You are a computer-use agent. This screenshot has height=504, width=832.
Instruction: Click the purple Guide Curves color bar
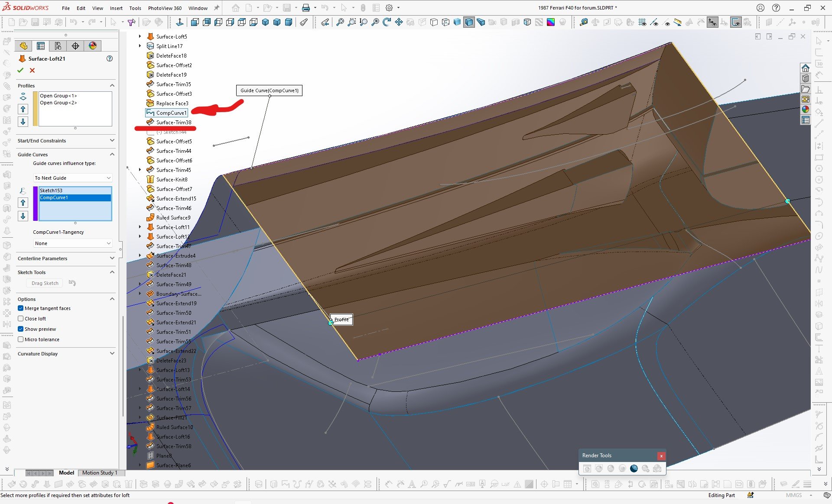(x=35, y=204)
